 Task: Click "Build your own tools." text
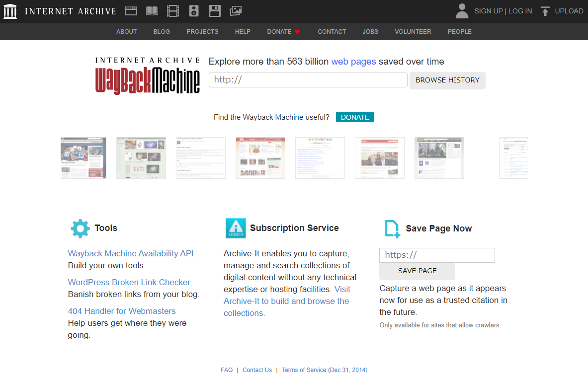pyautogui.click(x=106, y=266)
